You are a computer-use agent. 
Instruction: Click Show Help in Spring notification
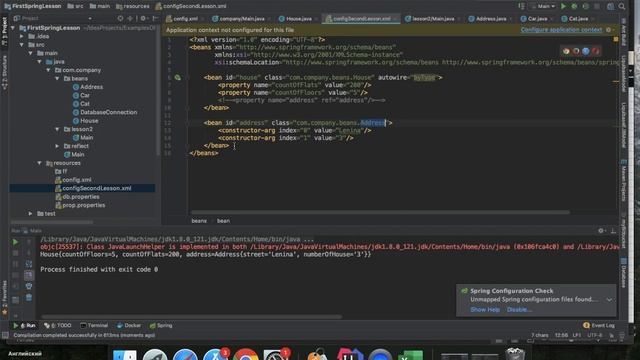coord(485,310)
